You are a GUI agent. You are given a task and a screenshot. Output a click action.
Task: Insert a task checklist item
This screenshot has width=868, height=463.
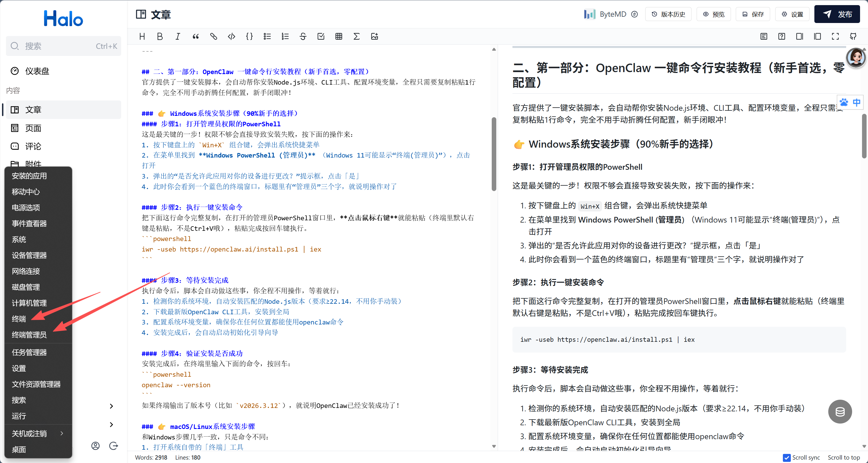(x=321, y=36)
